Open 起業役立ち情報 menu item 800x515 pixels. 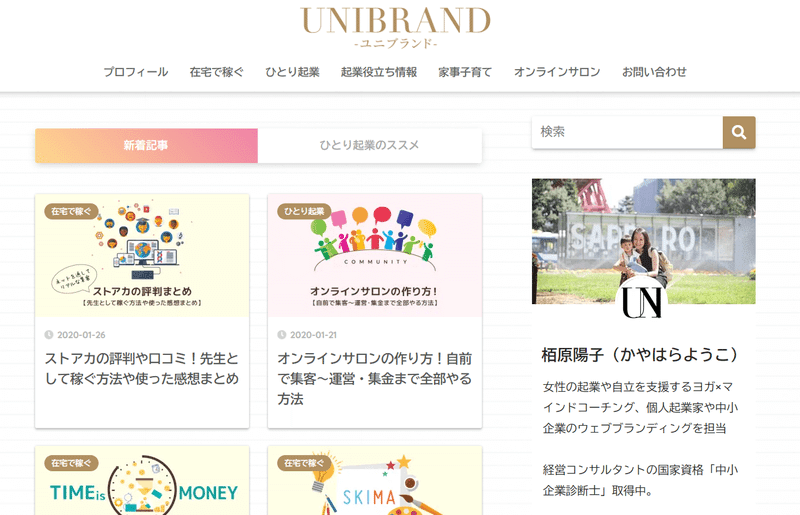click(379, 72)
